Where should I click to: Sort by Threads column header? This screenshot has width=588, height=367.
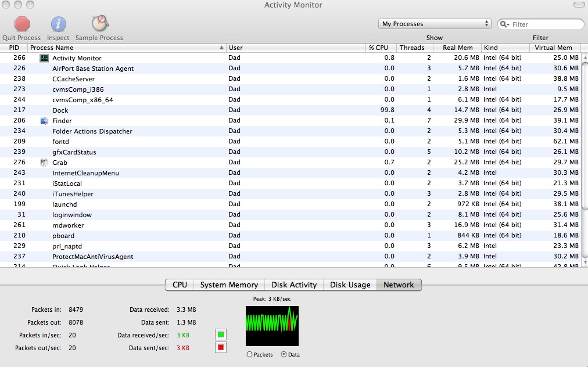coord(414,48)
